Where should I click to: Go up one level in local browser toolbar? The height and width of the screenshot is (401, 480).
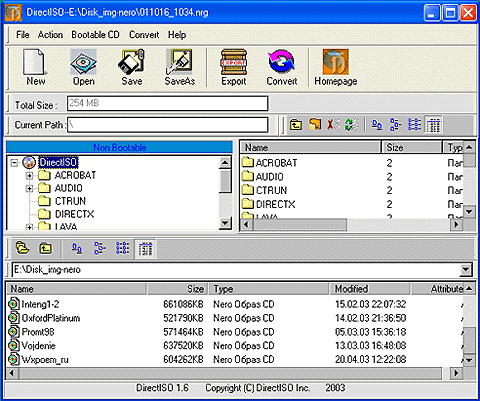pos(45,248)
